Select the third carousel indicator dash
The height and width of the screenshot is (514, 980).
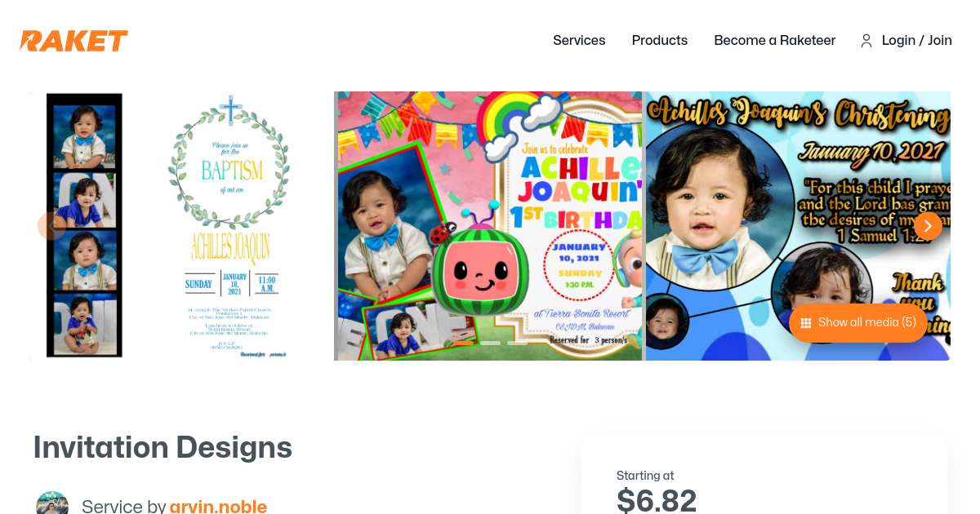pos(517,343)
